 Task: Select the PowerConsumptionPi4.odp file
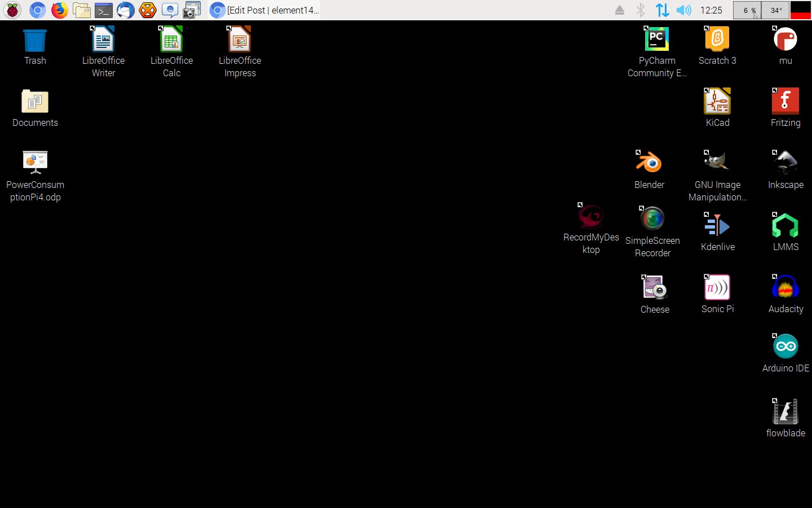pos(35,176)
